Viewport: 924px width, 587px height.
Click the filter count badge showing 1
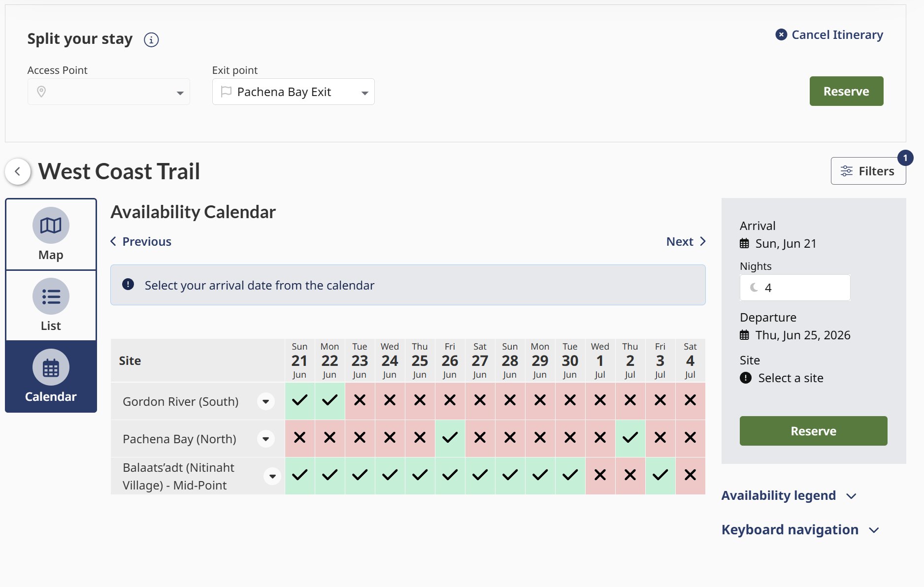905,158
